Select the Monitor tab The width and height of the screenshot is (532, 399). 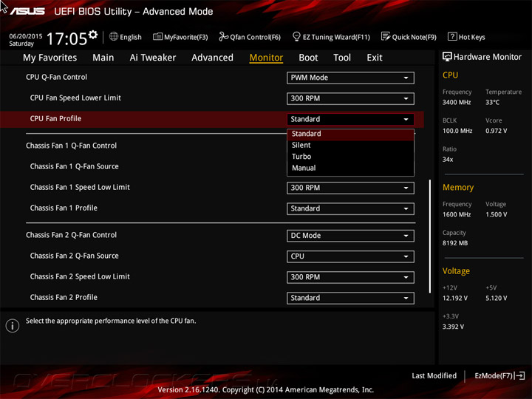click(266, 58)
